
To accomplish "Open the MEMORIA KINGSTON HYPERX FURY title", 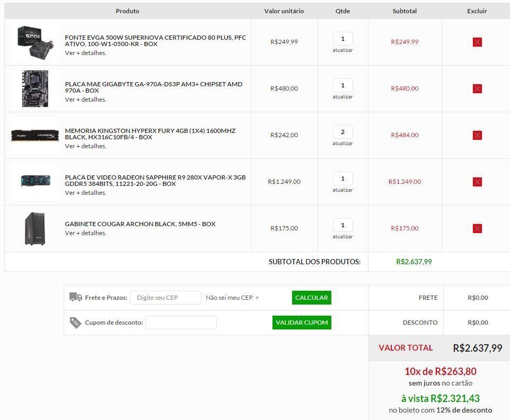I will tap(150, 134).
